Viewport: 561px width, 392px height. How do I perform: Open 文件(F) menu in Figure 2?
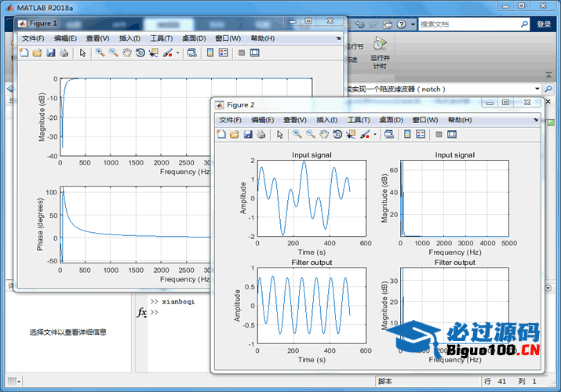tap(230, 120)
